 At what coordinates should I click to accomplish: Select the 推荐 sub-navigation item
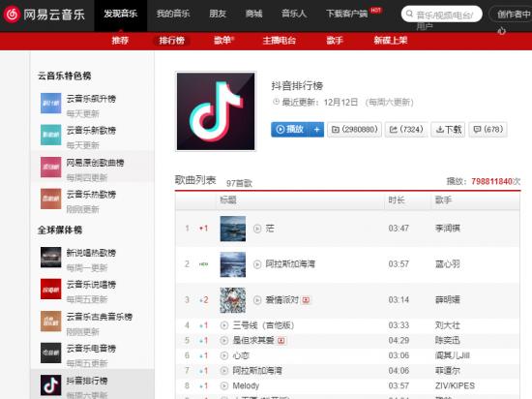tap(120, 41)
